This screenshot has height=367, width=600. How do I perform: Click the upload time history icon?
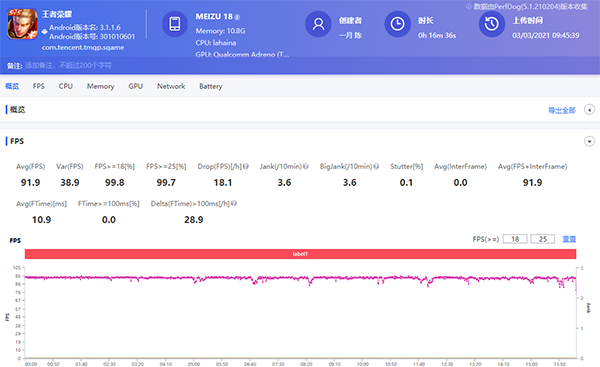(492, 24)
